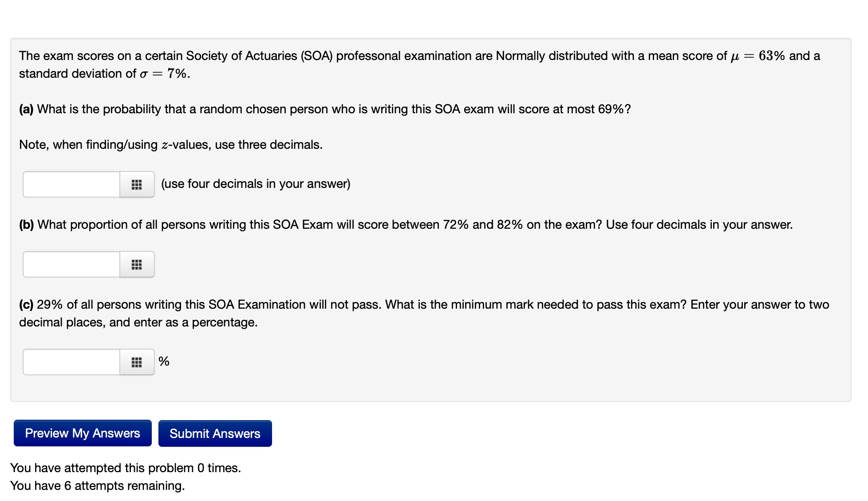Select the part (c) minimum mark input
This screenshot has width=868, height=501.
pos(71,362)
